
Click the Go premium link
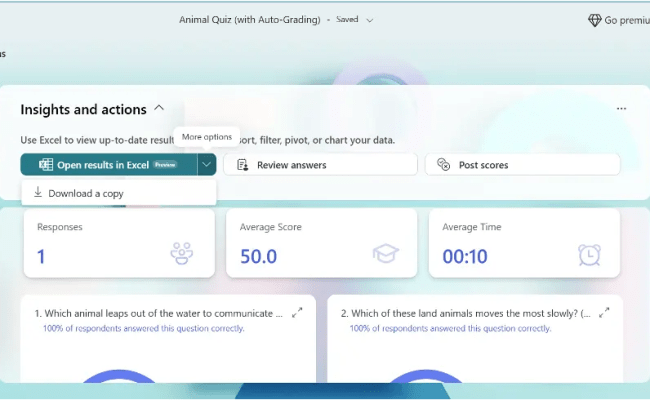619,20
